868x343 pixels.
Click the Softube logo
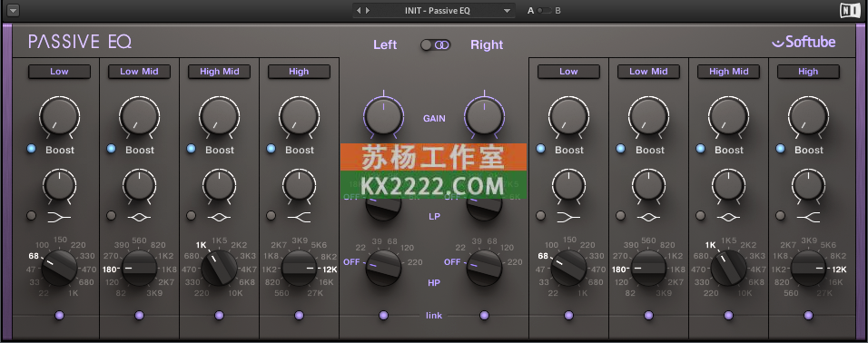tap(804, 42)
